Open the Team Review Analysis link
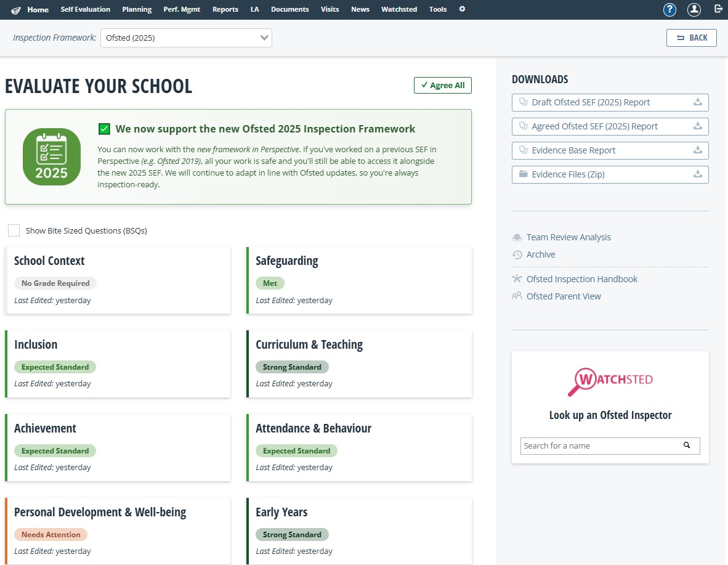 568,237
